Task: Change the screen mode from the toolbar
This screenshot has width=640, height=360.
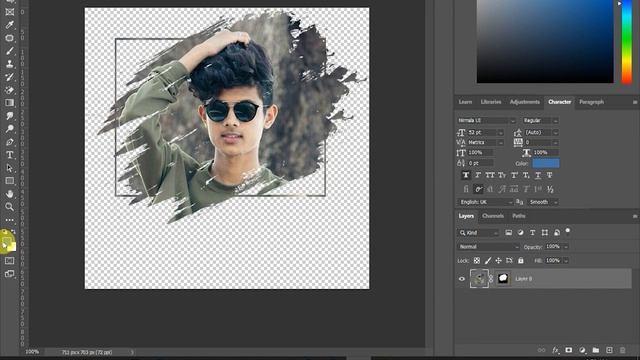Action: [x=9, y=274]
